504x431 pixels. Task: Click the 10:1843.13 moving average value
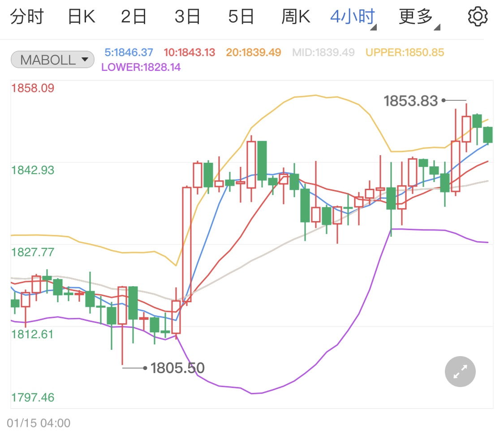coord(190,52)
